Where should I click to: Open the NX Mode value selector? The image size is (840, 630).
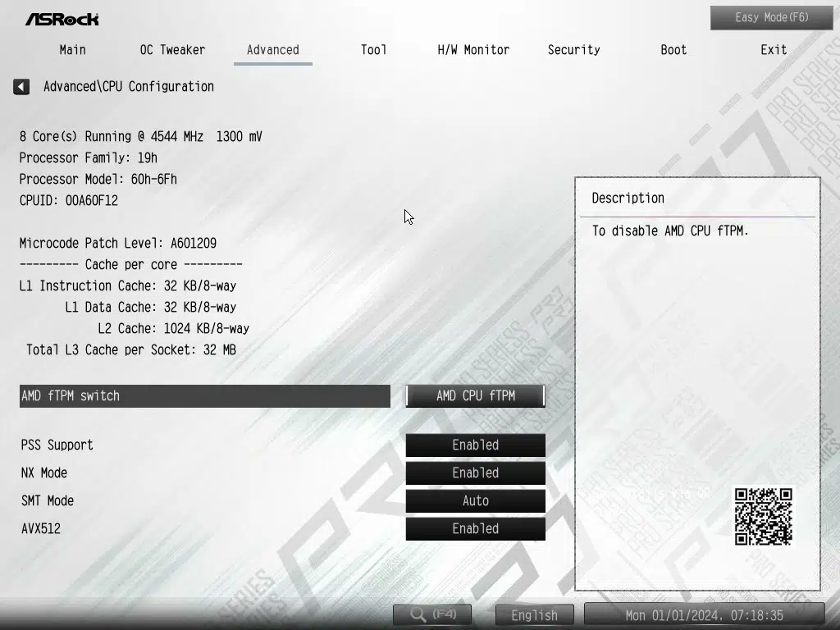click(x=475, y=472)
